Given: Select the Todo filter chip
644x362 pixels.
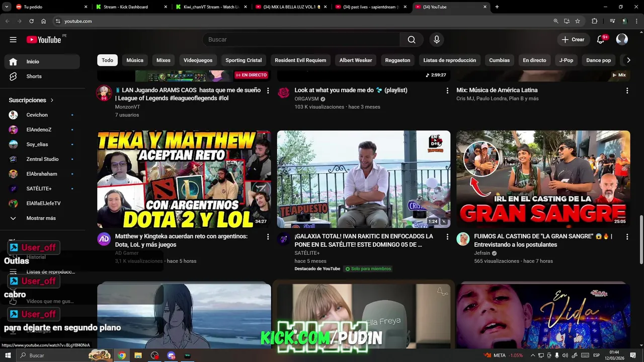Looking at the screenshot, I should point(108,60).
